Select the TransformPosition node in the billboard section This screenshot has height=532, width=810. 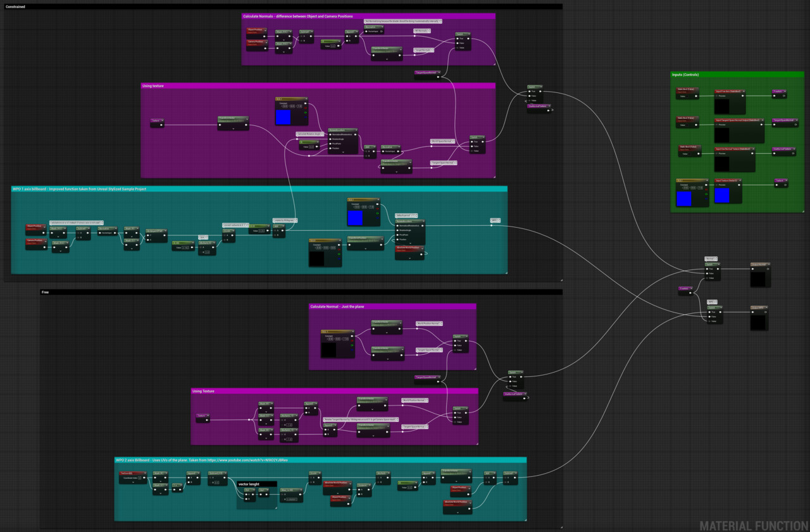point(365,238)
